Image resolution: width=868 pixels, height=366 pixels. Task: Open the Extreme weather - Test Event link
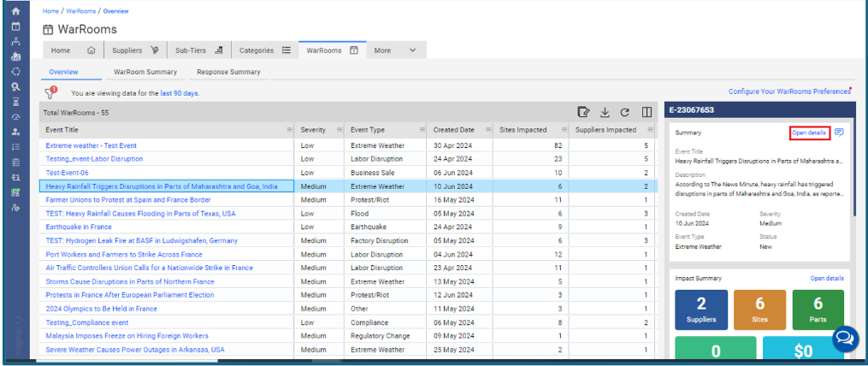pos(92,145)
